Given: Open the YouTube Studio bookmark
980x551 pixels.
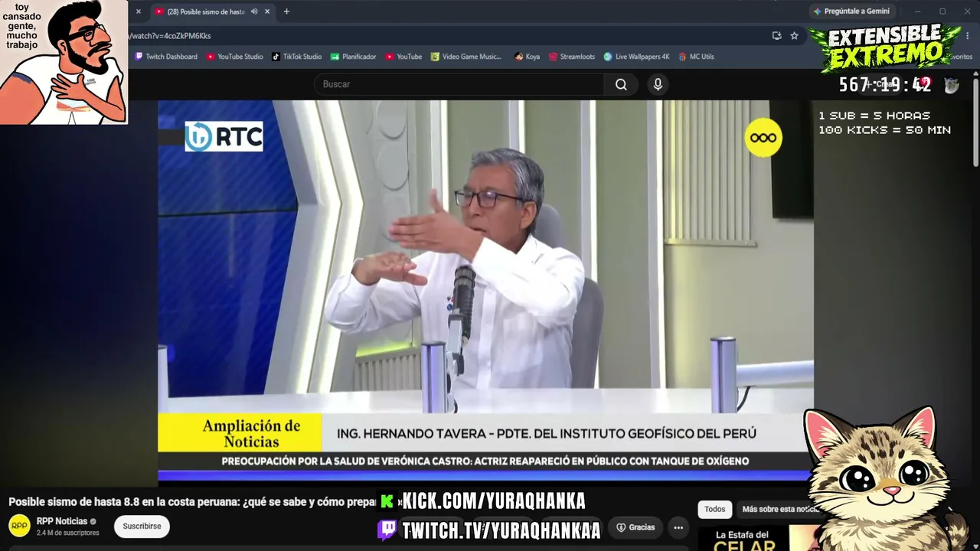Looking at the screenshot, I should 234,57.
